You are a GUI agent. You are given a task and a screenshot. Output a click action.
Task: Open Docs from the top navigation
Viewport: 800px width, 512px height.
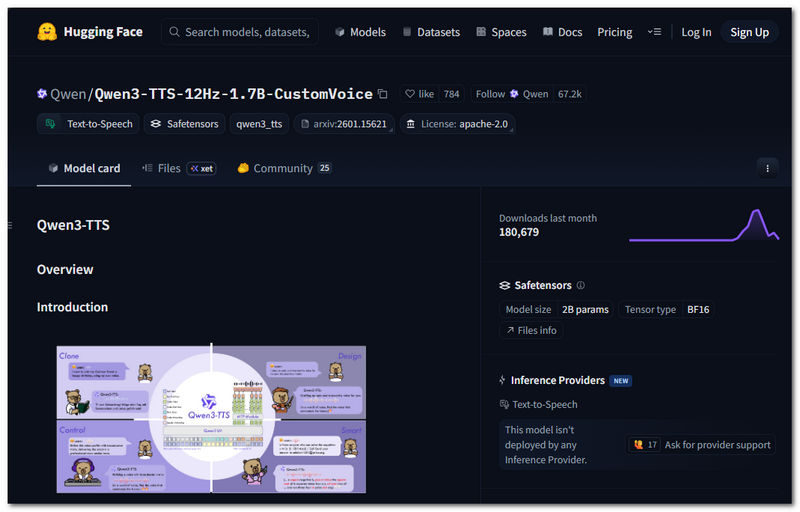(x=562, y=32)
